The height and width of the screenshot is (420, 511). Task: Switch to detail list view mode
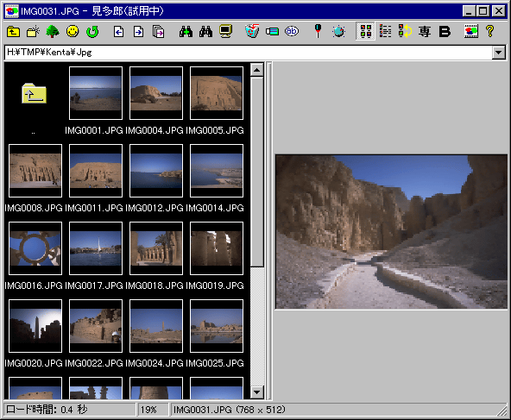tap(385, 31)
